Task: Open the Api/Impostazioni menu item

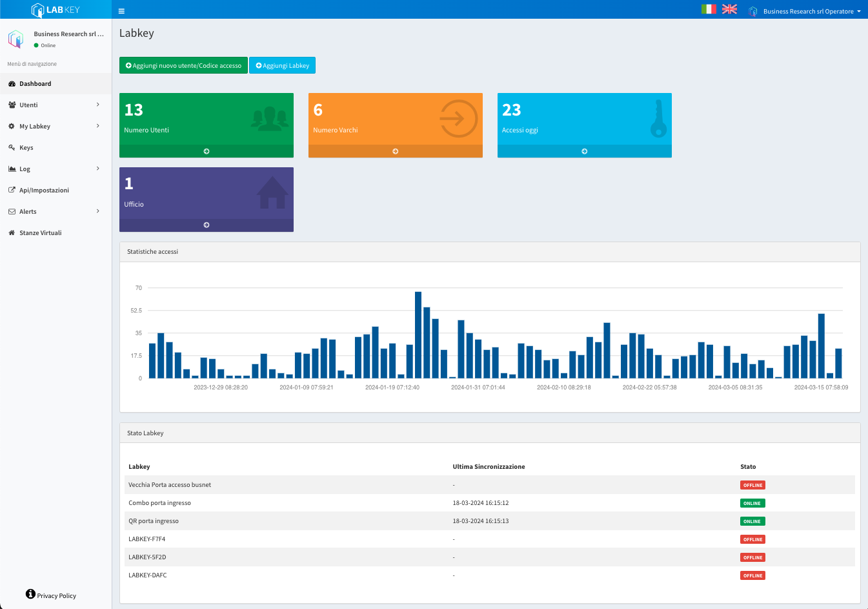Action: pos(56,191)
